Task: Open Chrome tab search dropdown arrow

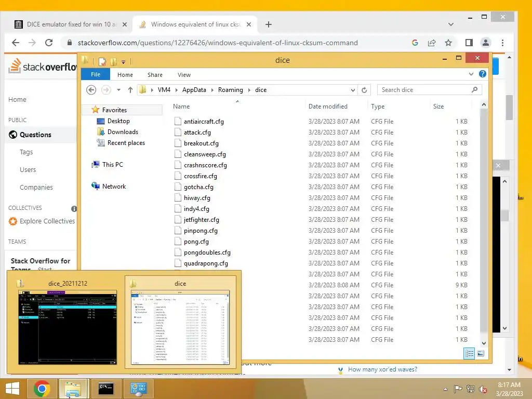Action: pyautogui.click(x=450, y=24)
